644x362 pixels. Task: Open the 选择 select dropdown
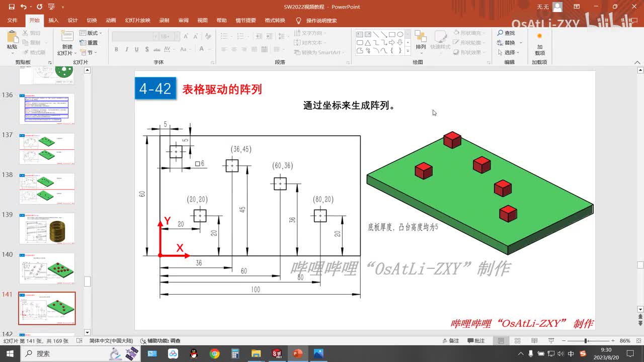(x=509, y=52)
